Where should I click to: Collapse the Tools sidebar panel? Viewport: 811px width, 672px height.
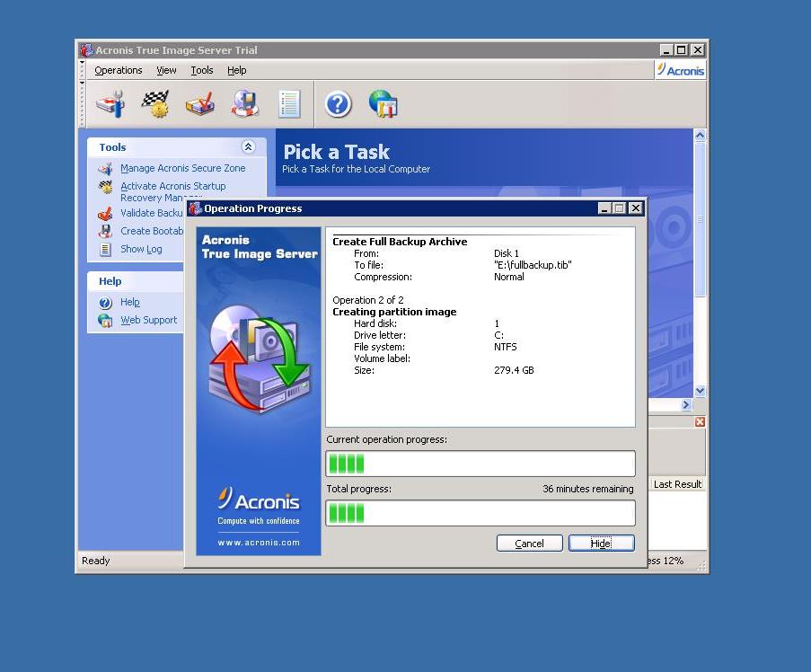point(248,147)
